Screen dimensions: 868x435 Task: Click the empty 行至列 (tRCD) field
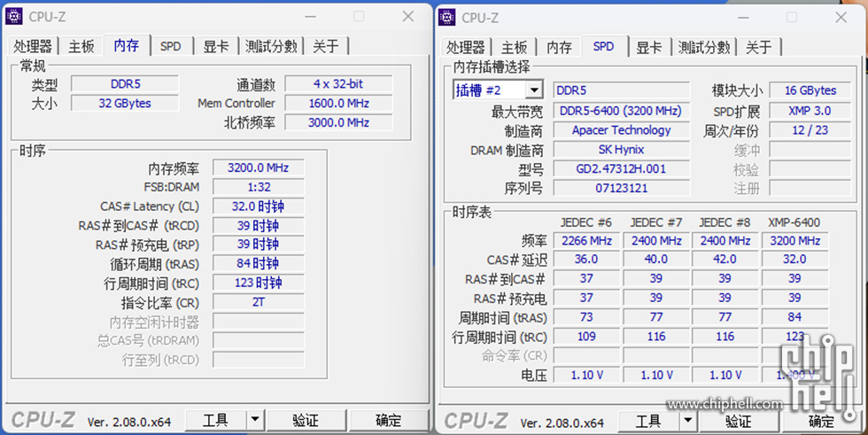coord(259,360)
